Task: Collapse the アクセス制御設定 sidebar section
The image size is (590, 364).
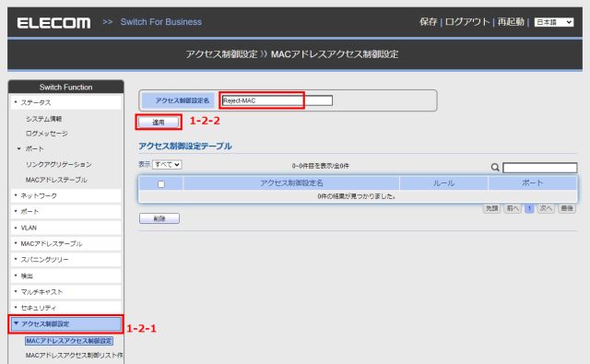Action: coord(65,324)
